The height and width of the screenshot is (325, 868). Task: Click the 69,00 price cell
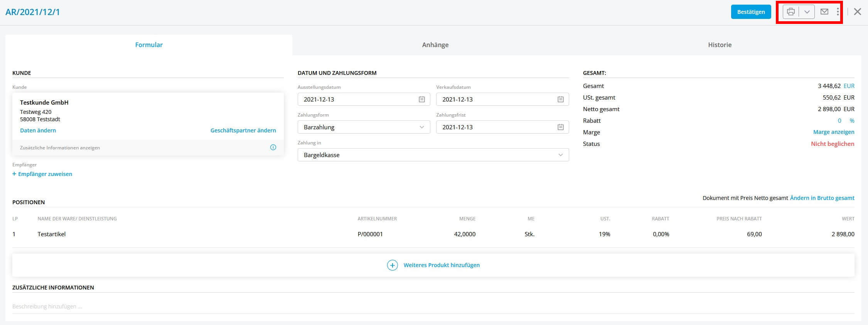[x=754, y=234]
